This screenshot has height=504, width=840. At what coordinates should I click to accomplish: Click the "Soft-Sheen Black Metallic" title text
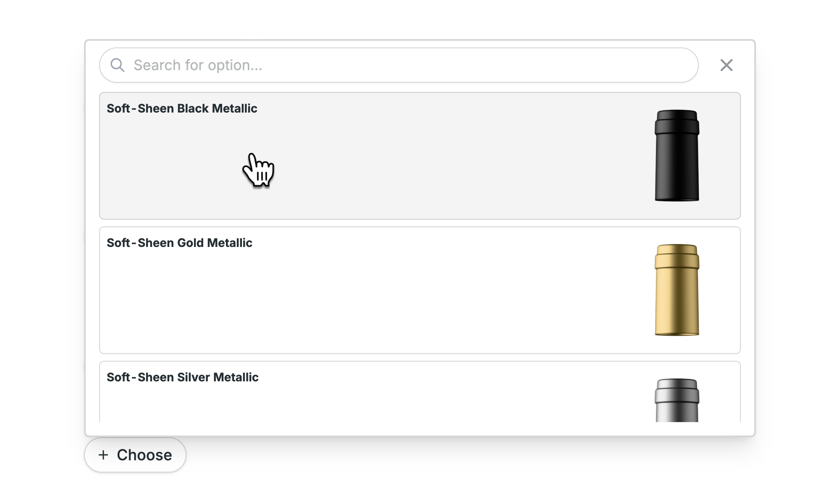coord(182,108)
